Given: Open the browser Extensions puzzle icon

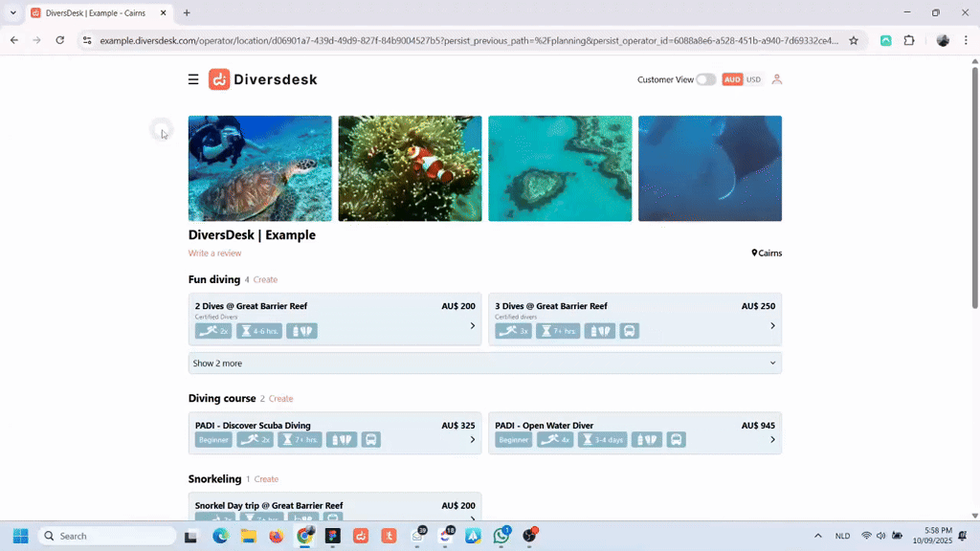Looking at the screenshot, I should 909,40.
